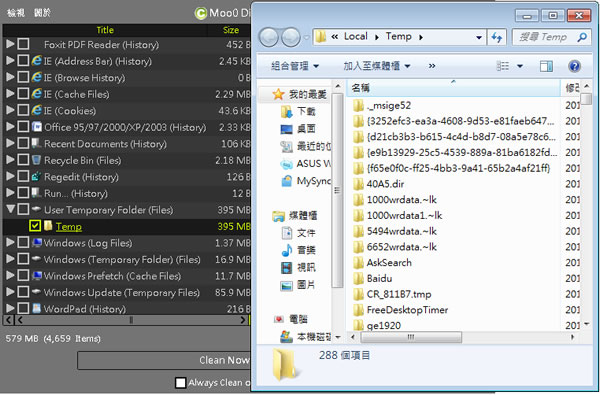Click the Recent Documents row icon
This screenshot has width=600, height=396.
(x=36, y=143)
